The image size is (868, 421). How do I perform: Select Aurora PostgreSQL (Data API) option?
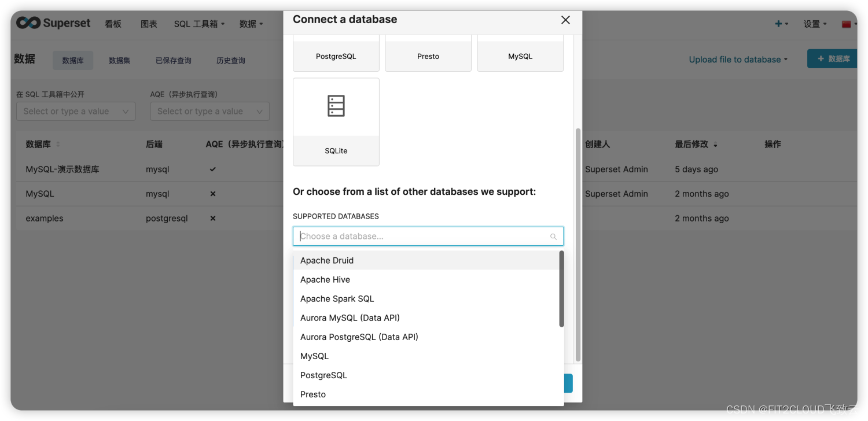426,337
